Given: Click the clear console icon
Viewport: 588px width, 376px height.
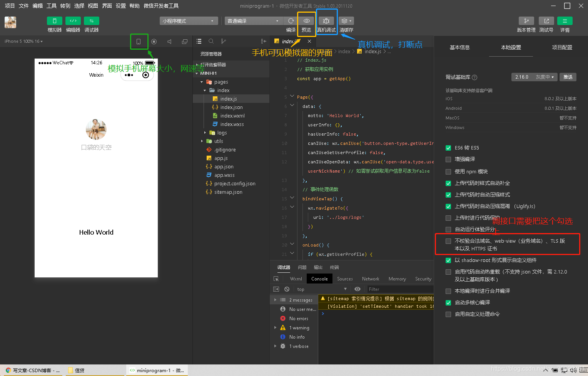Looking at the screenshot, I should [287, 289].
